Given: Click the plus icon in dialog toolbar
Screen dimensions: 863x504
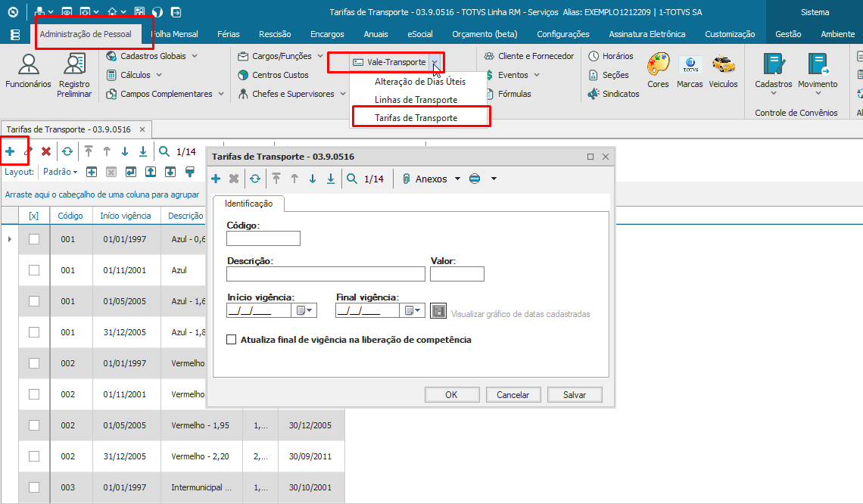Looking at the screenshot, I should click(216, 179).
